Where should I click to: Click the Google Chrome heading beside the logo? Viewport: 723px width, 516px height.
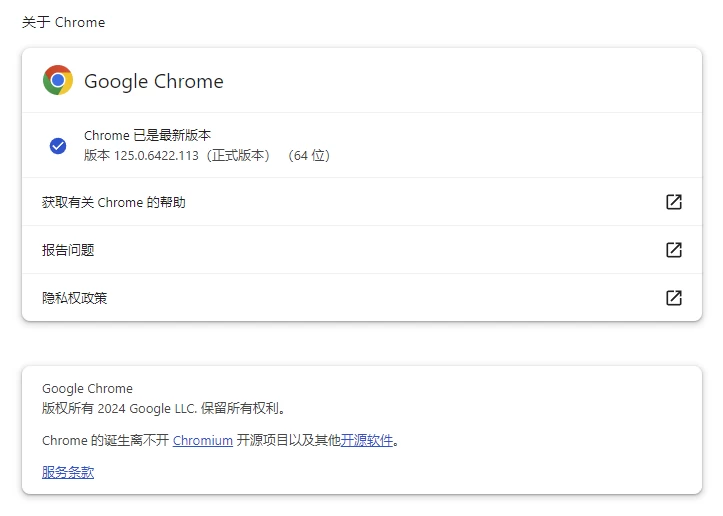click(x=154, y=82)
